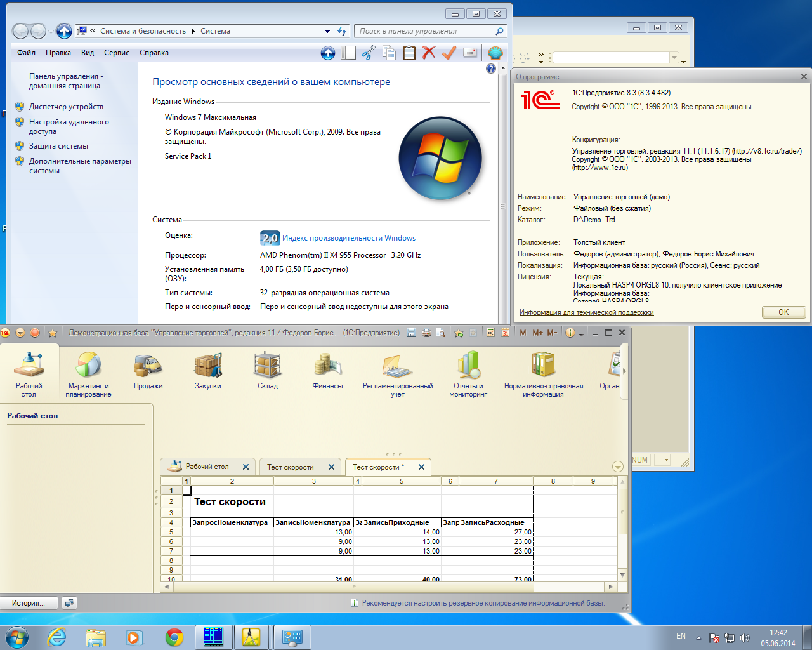
Task: Click the blue help question mark icon
Action: (491, 69)
